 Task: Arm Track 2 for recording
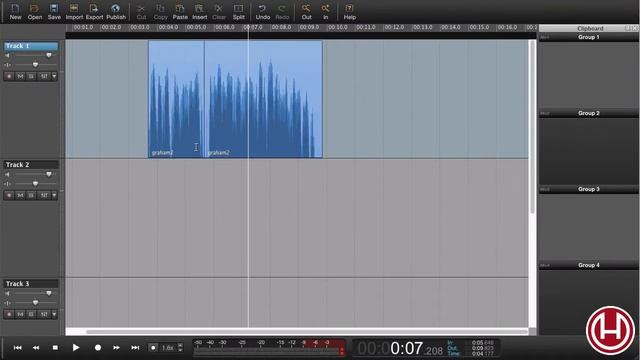(9, 196)
